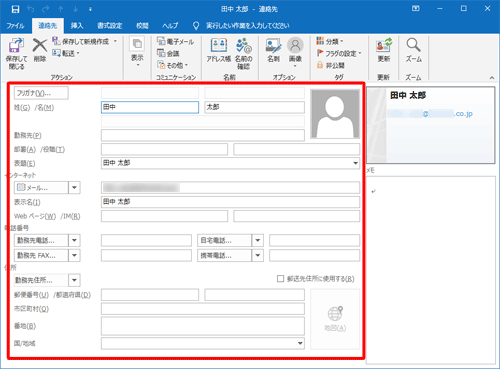The height and width of the screenshot is (369, 500).
Task: Click the 市区町村 (City) input field
Action: click(203, 309)
